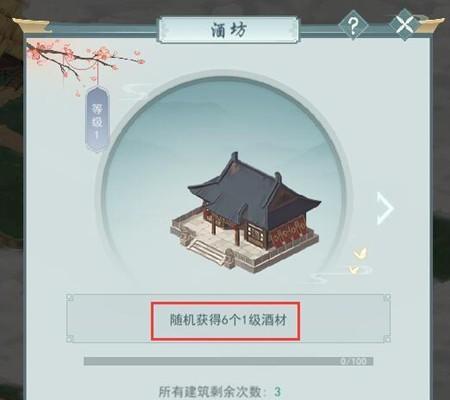Close the 酒坊 panel with X
Image resolution: width=450 pixels, height=400 pixels.
405,25
